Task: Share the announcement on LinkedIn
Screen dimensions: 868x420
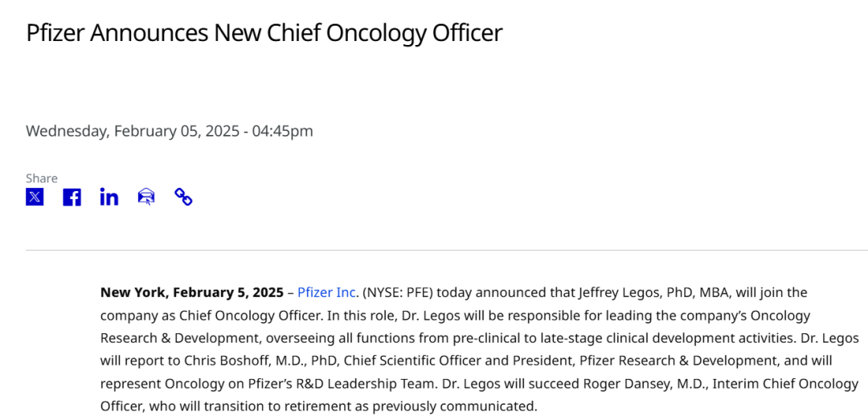Action: tap(109, 197)
